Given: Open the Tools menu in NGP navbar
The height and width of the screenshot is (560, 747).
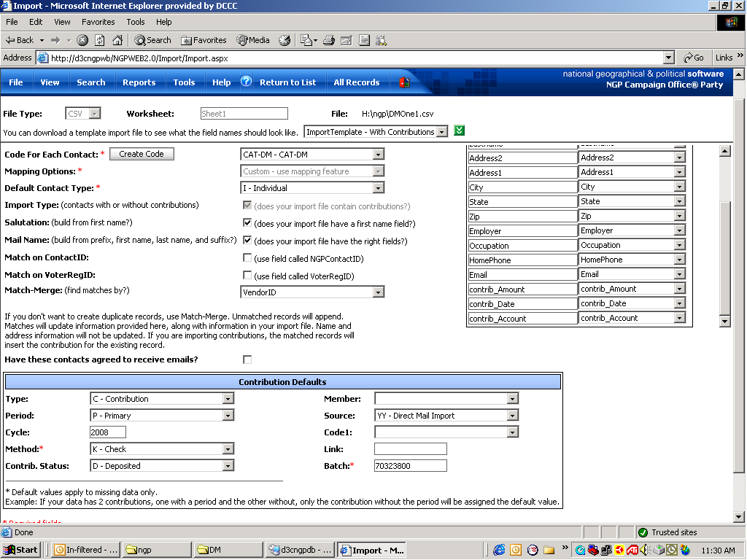Looking at the screenshot, I should [x=184, y=82].
